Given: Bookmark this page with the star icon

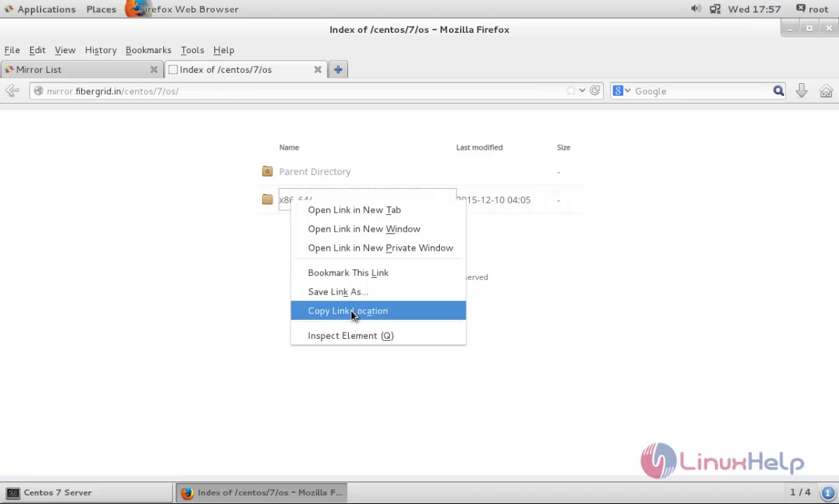Looking at the screenshot, I should click(x=571, y=91).
